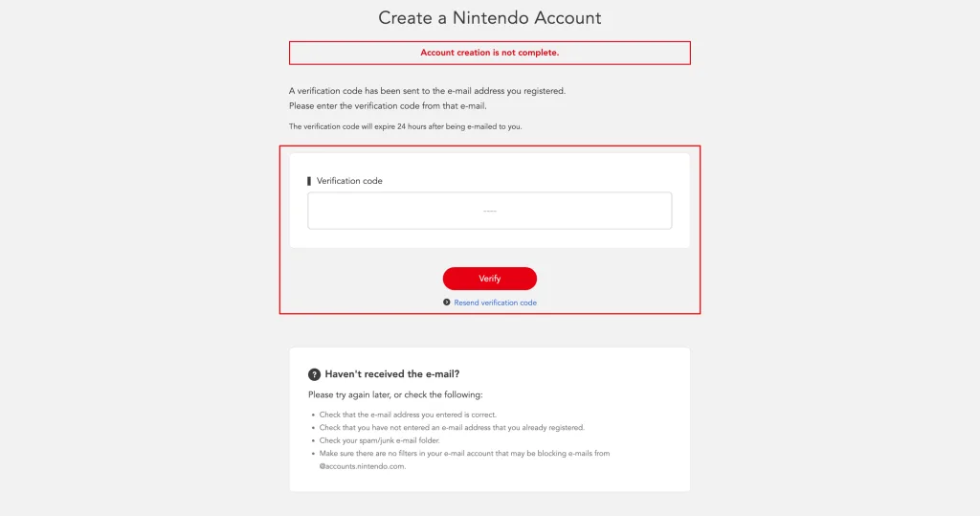Focus the Verification code input field
The height and width of the screenshot is (516, 980).
tap(489, 211)
